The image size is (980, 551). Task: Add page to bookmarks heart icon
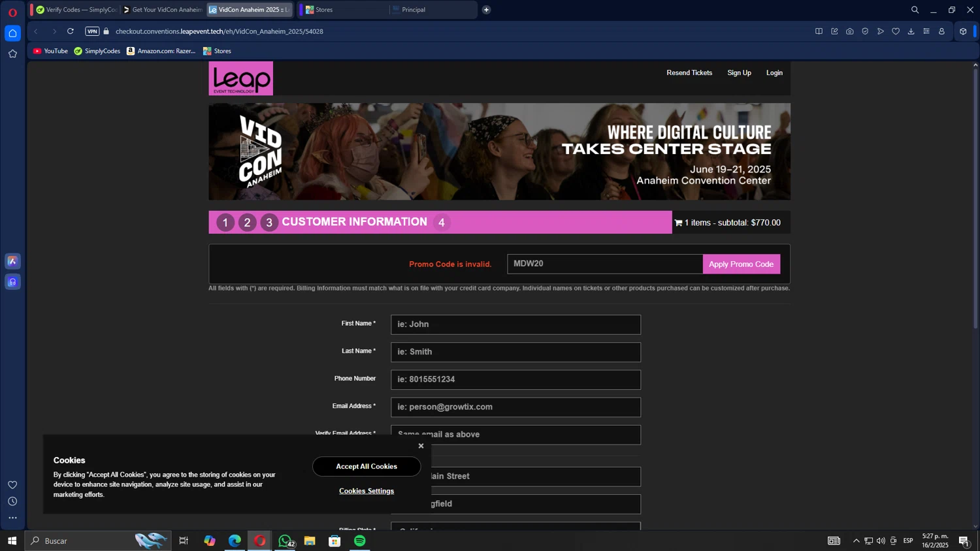click(x=896, y=31)
